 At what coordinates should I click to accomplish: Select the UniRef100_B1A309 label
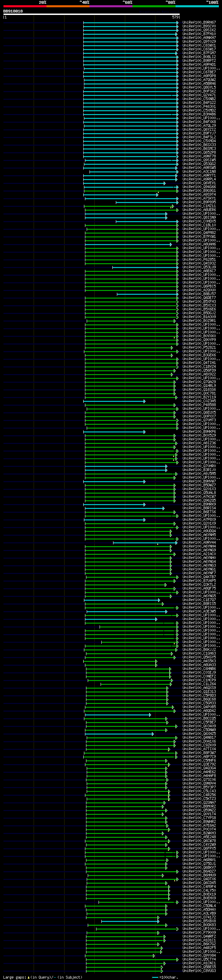tap(199, 317)
